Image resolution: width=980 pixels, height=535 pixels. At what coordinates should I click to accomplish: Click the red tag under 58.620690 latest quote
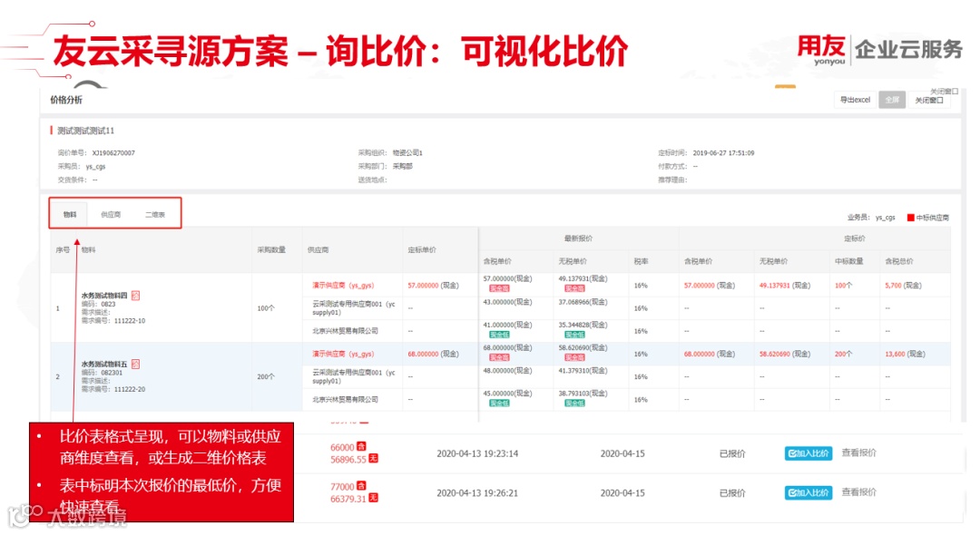(x=574, y=357)
